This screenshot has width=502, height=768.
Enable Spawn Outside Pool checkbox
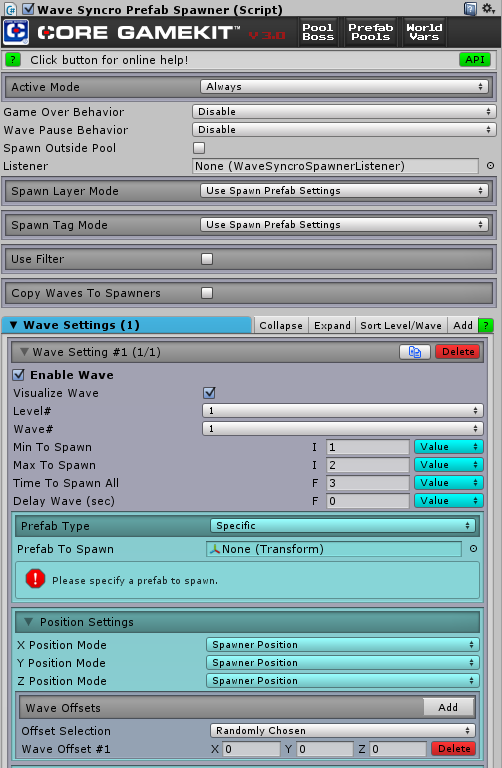(199, 148)
